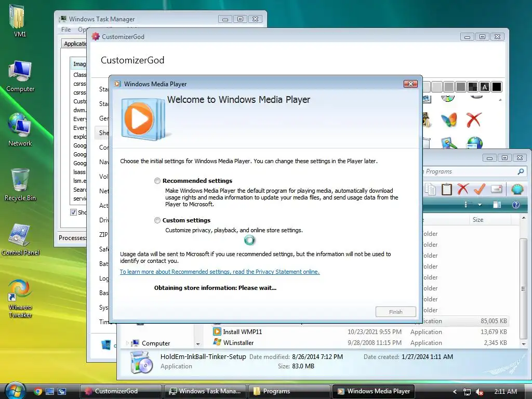Pick the swatch marked with letter A
Viewport: 532px width, 399px height.
(x=485, y=87)
